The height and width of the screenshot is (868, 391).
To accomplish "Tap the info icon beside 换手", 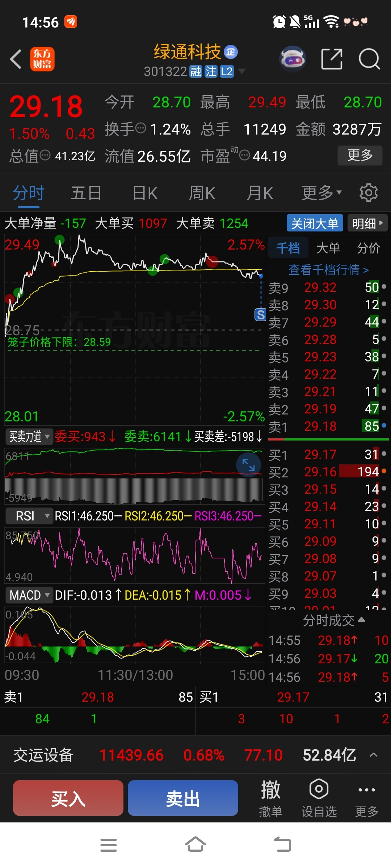I will click(140, 128).
